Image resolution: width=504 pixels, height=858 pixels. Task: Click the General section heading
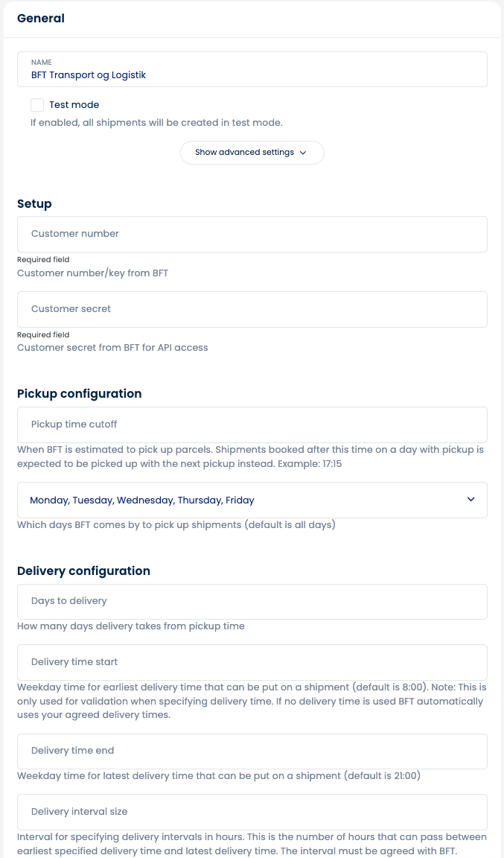(x=41, y=19)
